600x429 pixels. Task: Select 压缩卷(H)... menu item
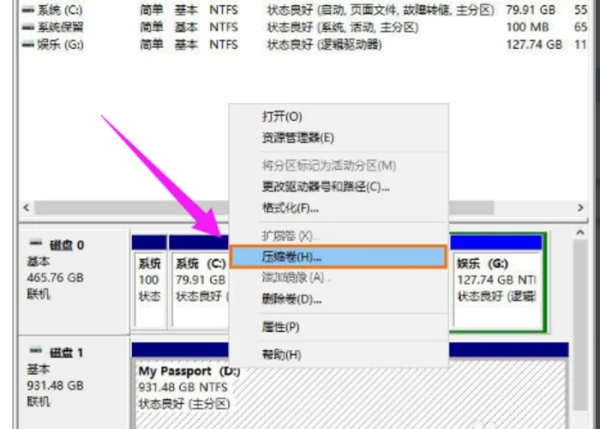[x=339, y=257]
